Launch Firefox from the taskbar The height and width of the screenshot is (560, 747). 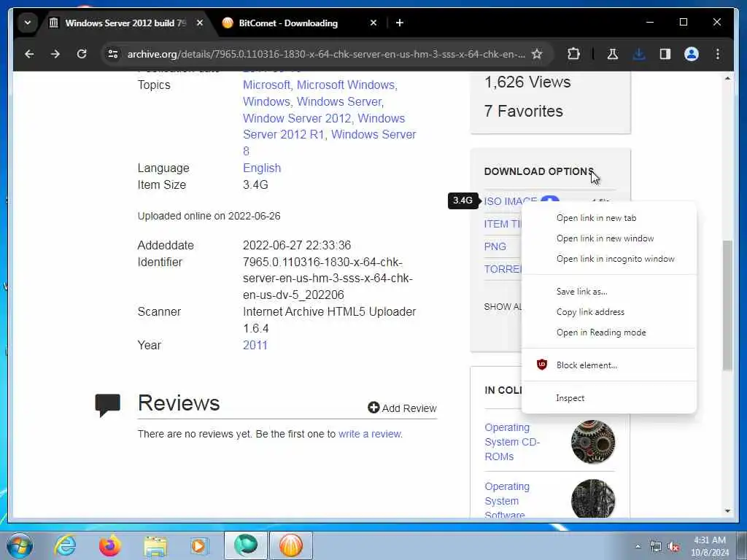click(109, 545)
